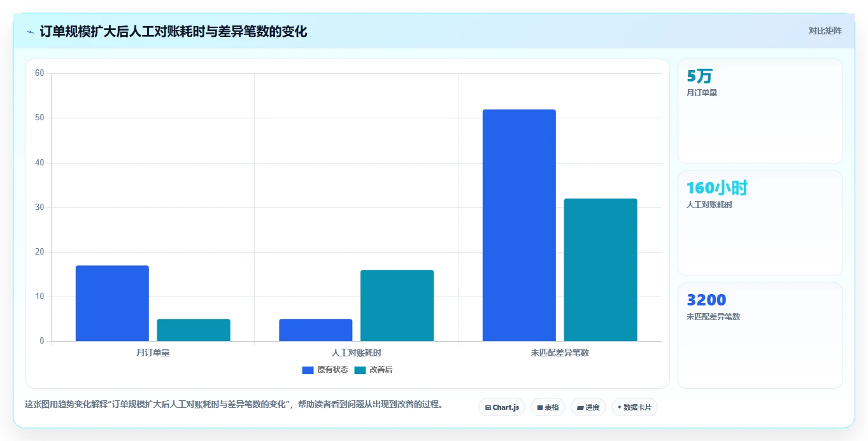Click the 未匹配差异笔数 x-axis label
Image resolution: width=868 pixels, height=441 pixels.
[560, 352]
